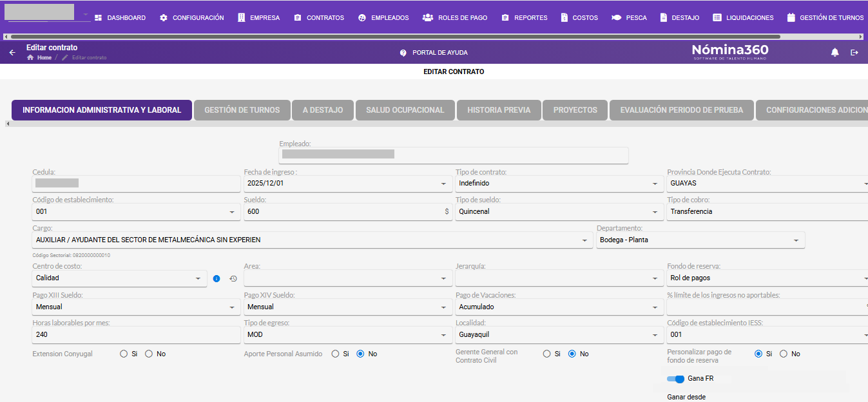
Task: Click the Configuración gear icon
Action: click(x=164, y=18)
